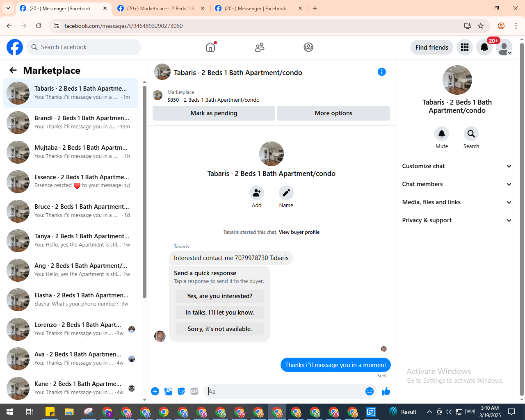Viewport: 525px width, 420px height.
Task: Expand Chat members section
Action: coord(457,184)
